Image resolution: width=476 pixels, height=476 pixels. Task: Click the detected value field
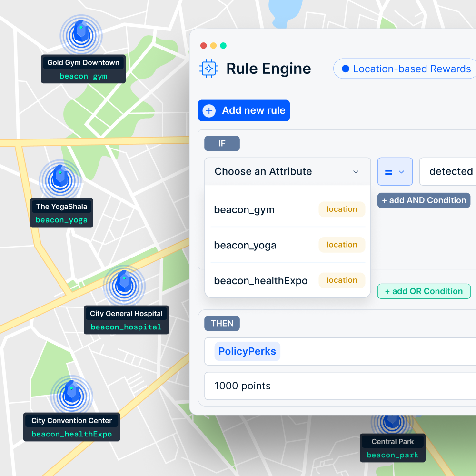448,171
